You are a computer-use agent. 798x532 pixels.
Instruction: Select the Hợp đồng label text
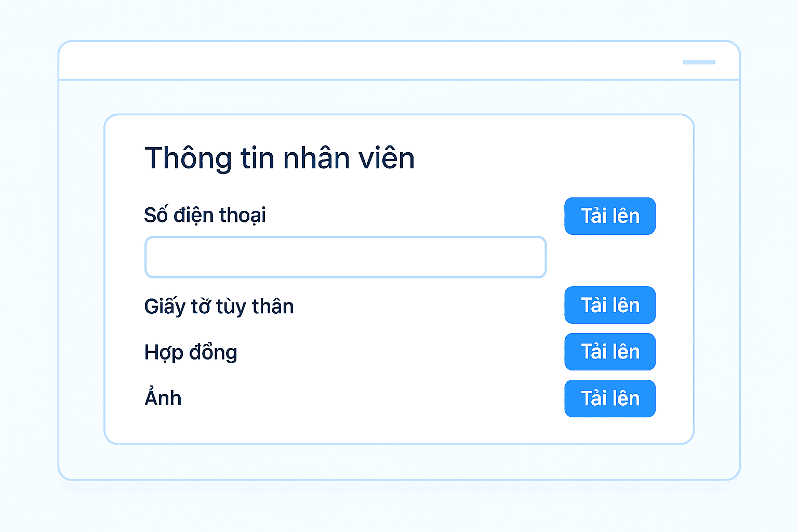click(191, 352)
